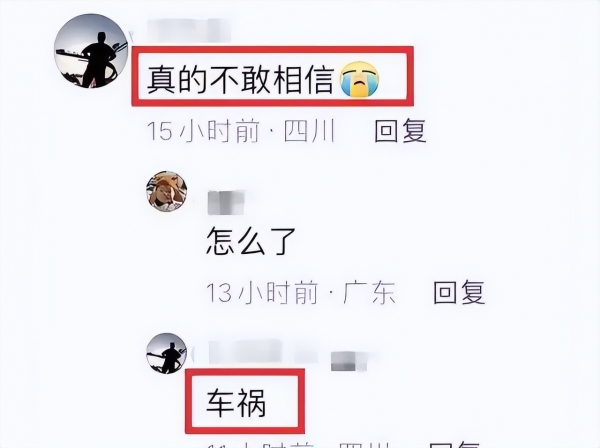Screen dimensions: 600x448
Task: Tap the cut-off timestamp below "车祸"
Action: [x=261, y=445]
